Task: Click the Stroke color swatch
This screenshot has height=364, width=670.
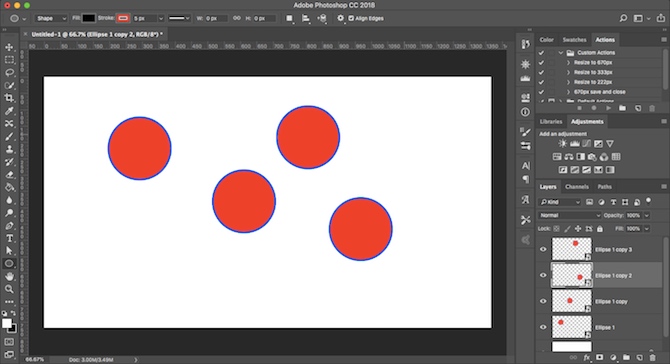Action: click(x=123, y=18)
